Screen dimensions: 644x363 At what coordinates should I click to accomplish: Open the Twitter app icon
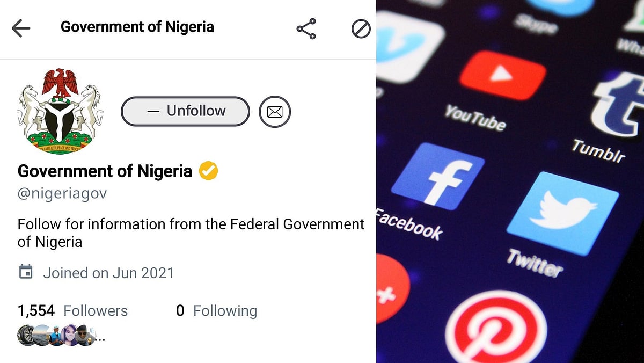click(x=561, y=213)
